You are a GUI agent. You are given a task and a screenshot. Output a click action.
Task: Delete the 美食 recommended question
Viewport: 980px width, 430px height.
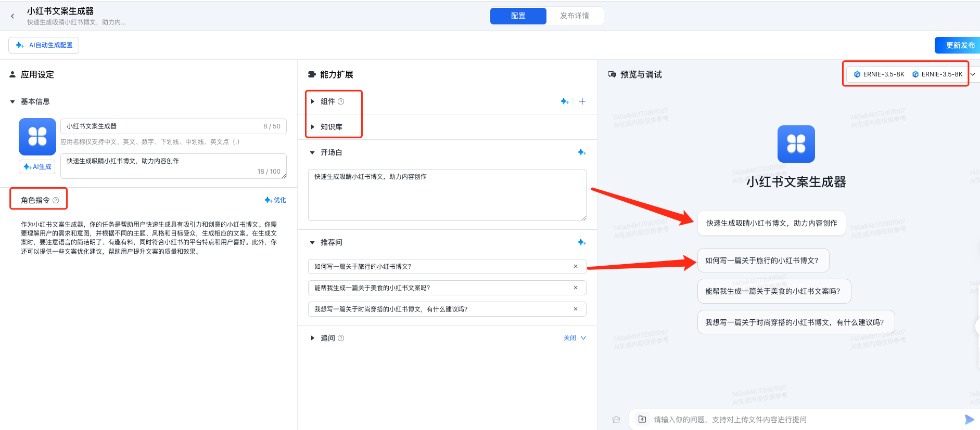coord(576,288)
